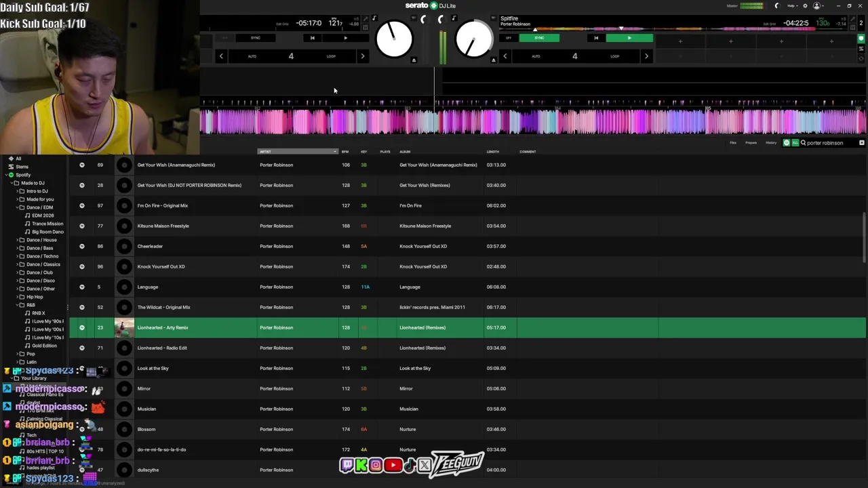Collapse the R&B folder
Image resolution: width=868 pixels, height=488 pixels.
[16, 305]
